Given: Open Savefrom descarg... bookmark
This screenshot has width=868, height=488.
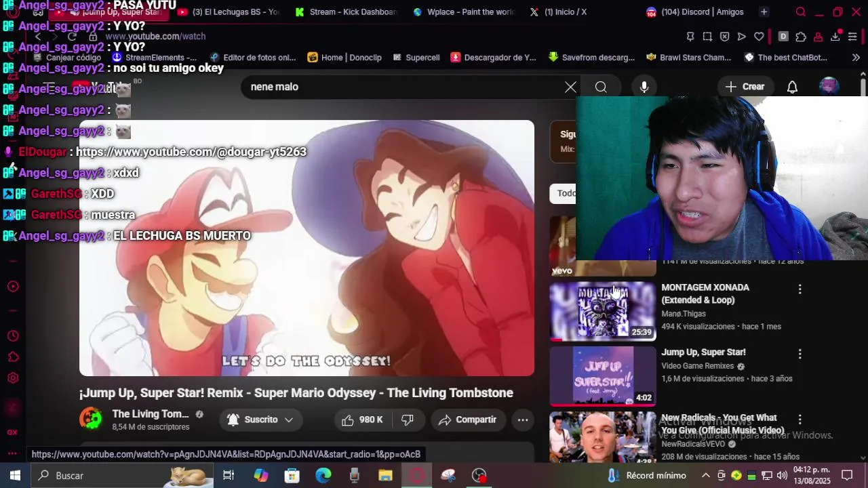Looking at the screenshot, I should (x=591, y=58).
